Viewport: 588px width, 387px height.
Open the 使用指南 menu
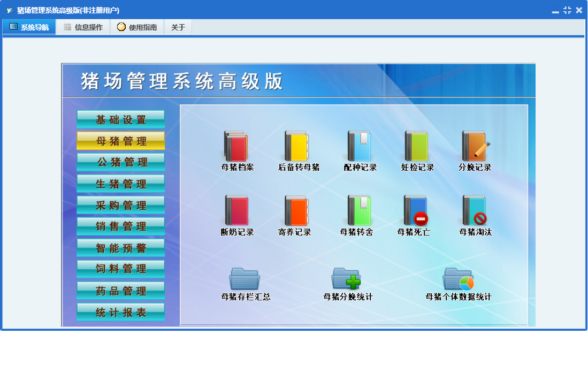tap(137, 27)
